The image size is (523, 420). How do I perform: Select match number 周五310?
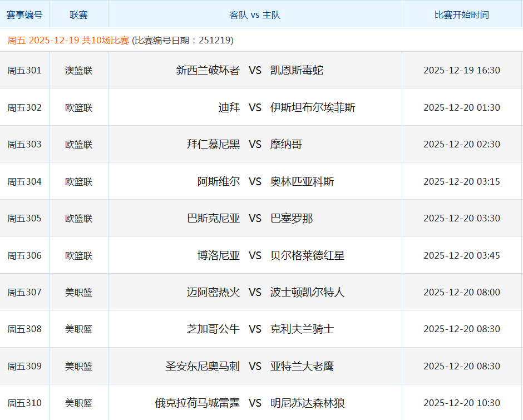click(x=25, y=402)
